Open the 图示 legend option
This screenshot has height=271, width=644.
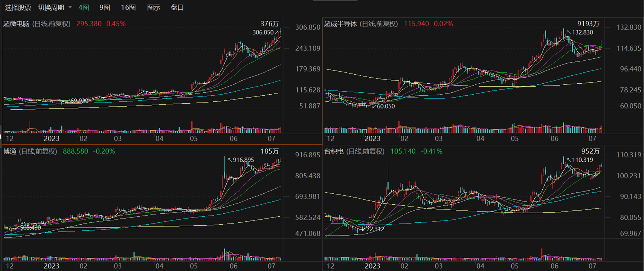point(154,8)
